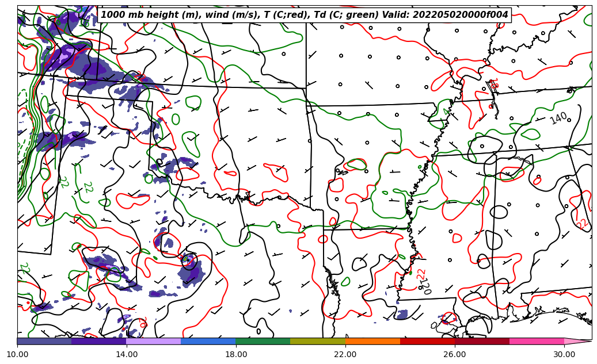The image size is (597, 364).
Task: Select the dark purple colorbar segment ending at 14.00
Action: (99, 341)
